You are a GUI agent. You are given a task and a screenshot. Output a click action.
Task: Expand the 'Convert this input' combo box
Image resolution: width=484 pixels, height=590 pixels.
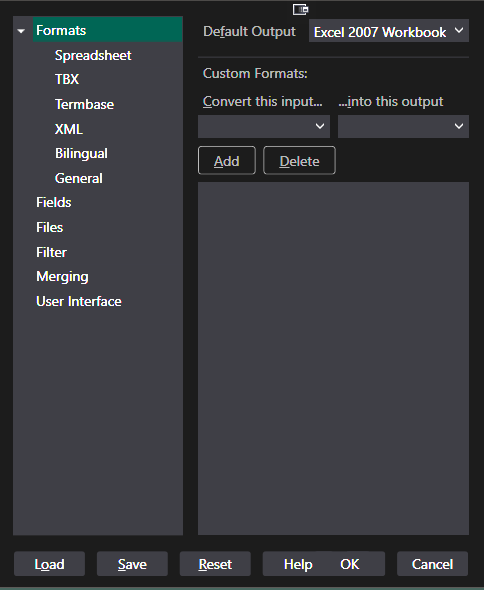point(264,126)
